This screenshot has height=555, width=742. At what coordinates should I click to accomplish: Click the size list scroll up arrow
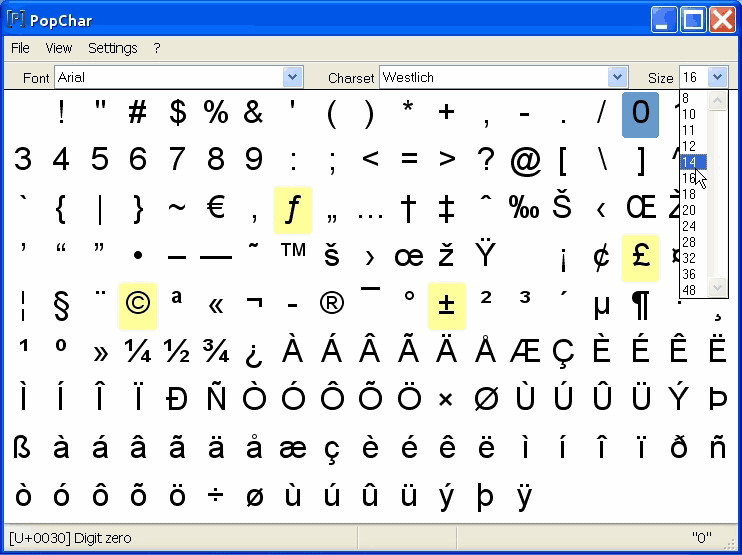point(717,101)
